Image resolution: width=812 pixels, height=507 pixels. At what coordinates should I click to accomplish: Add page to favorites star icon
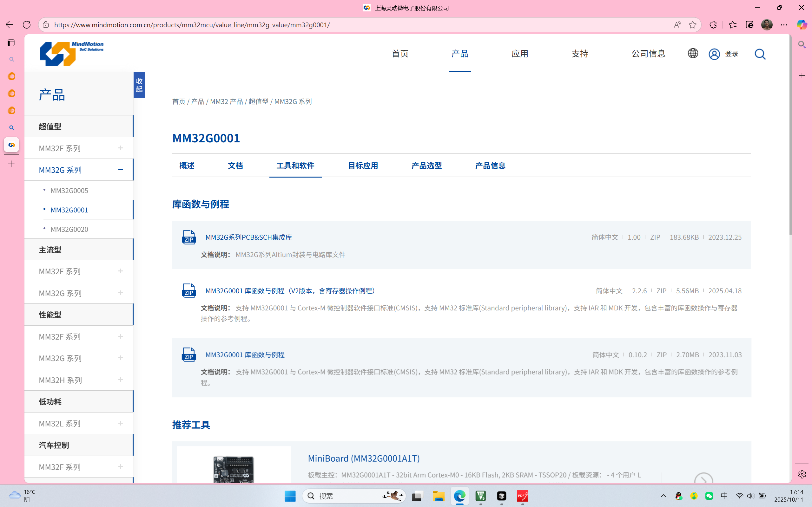(693, 25)
